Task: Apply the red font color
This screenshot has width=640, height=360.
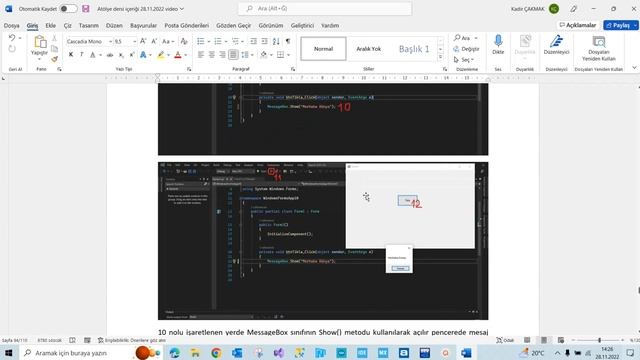Action: pos(178,55)
